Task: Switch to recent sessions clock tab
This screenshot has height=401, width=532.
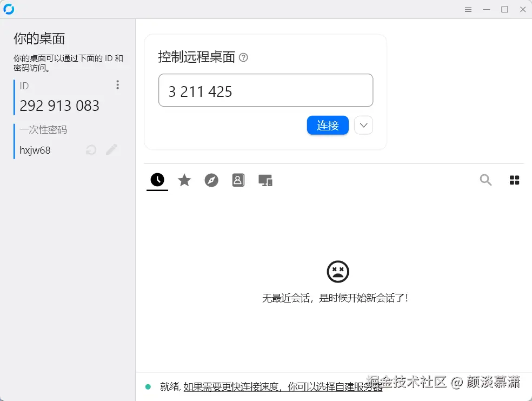Action: click(x=157, y=180)
